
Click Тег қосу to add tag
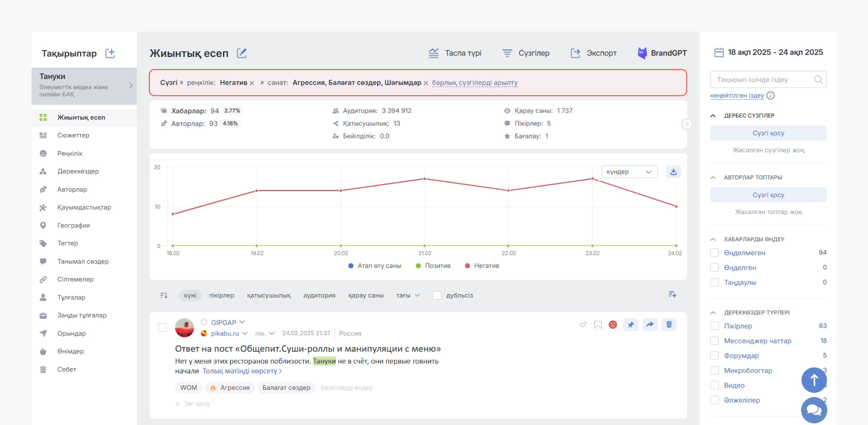(x=193, y=404)
